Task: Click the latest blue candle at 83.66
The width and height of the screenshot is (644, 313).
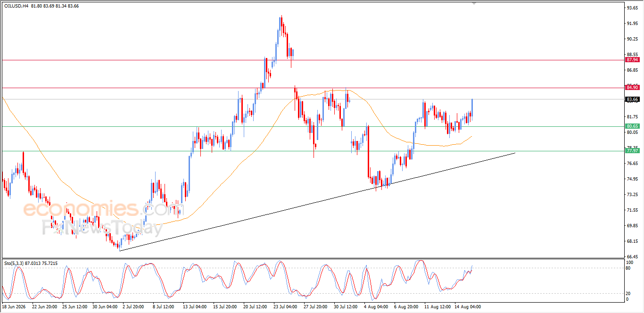Action: point(472,107)
